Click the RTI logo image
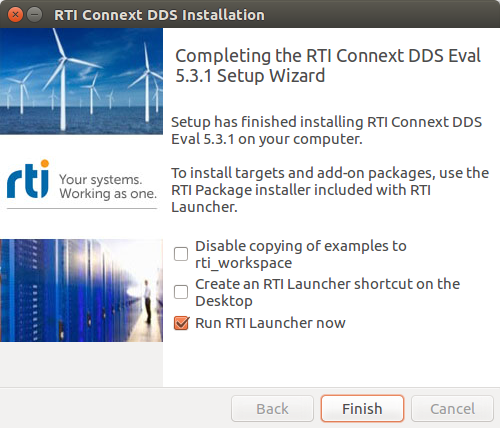 click(28, 179)
